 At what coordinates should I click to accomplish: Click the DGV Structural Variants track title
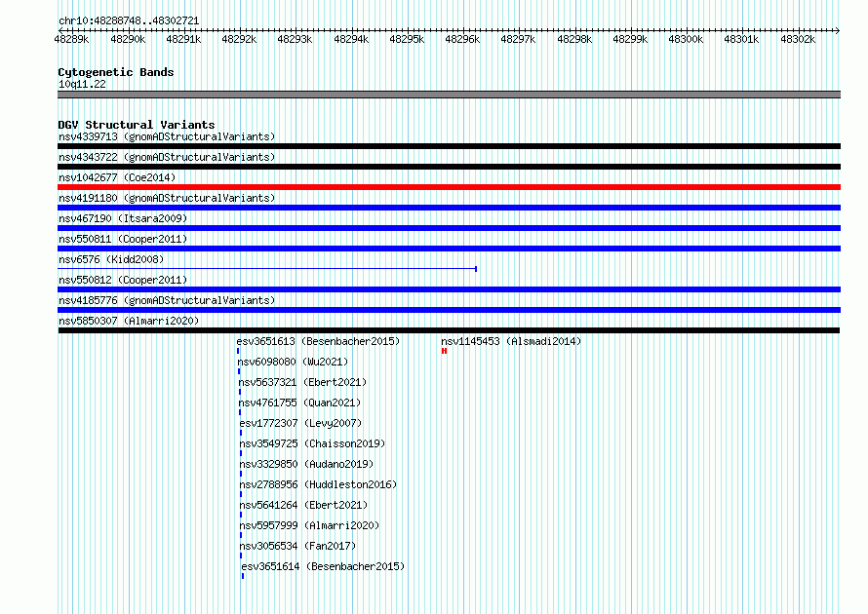click(137, 125)
